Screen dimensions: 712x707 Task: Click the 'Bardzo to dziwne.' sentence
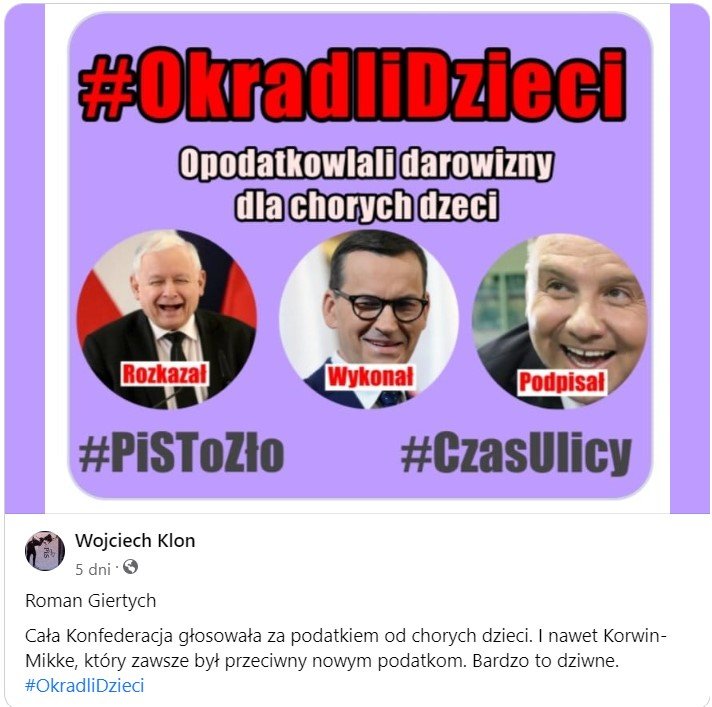pyautogui.click(x=546, y=661)
